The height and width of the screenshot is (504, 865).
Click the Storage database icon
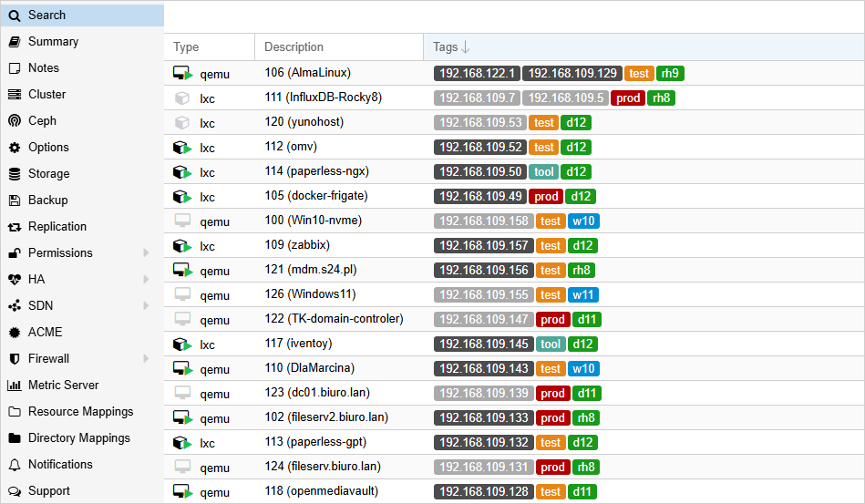coord(14,174)
